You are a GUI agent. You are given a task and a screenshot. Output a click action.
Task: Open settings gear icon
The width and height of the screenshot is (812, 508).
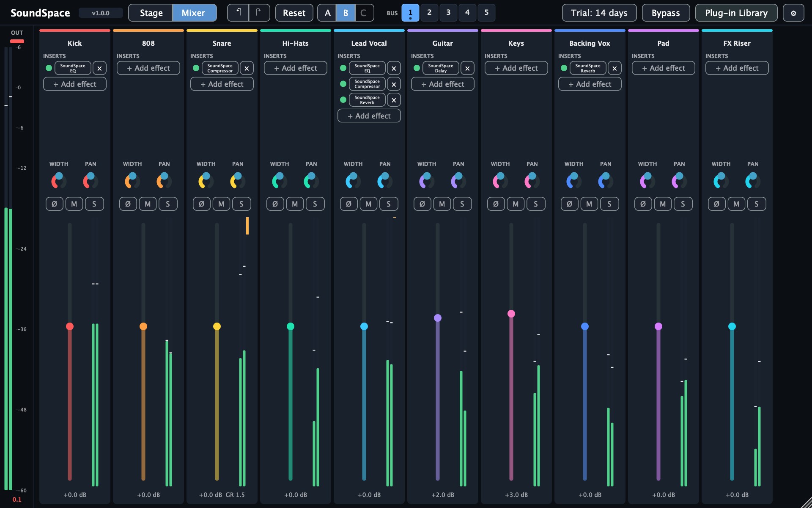coord(793,13)
